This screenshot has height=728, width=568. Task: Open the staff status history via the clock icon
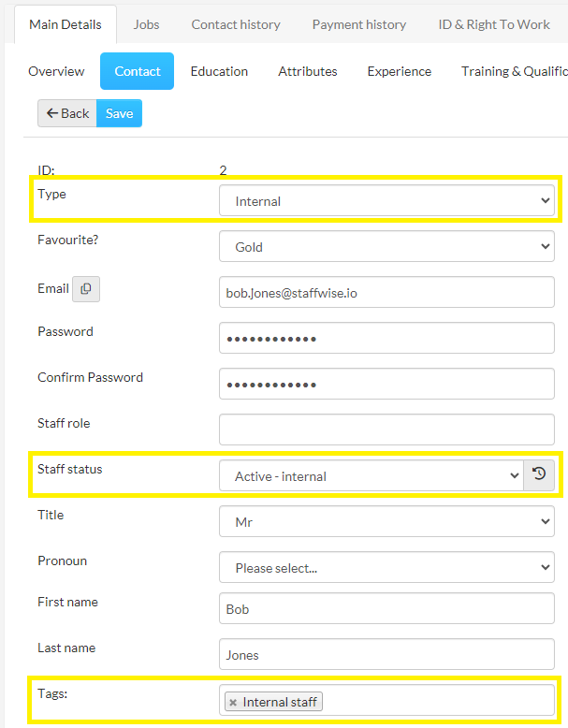539,475
